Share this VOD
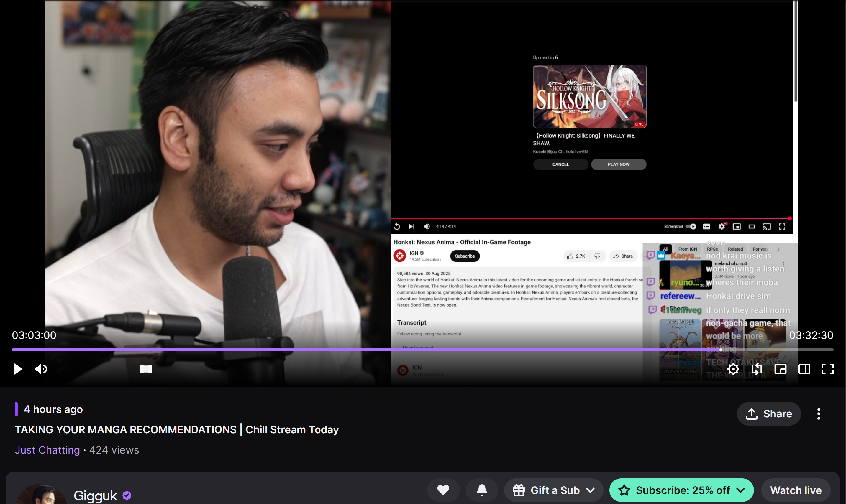 (x=769, y=414)
